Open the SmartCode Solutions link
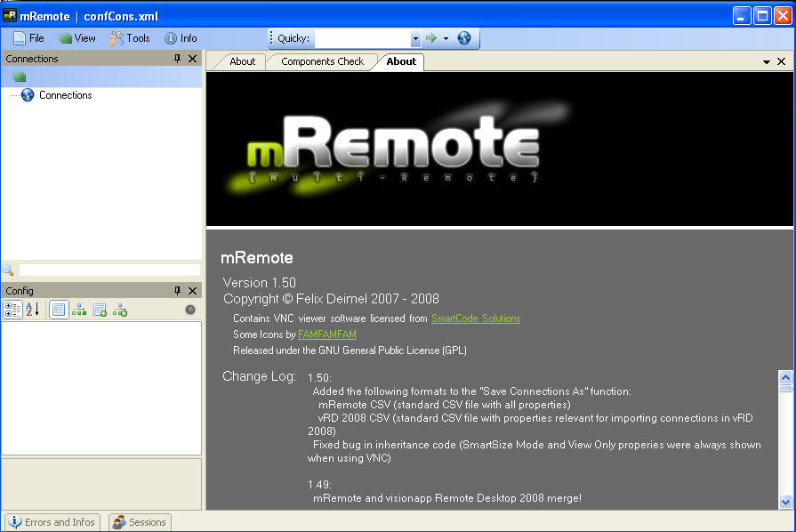This screenshot has width=796, height=532. [476, 318]
